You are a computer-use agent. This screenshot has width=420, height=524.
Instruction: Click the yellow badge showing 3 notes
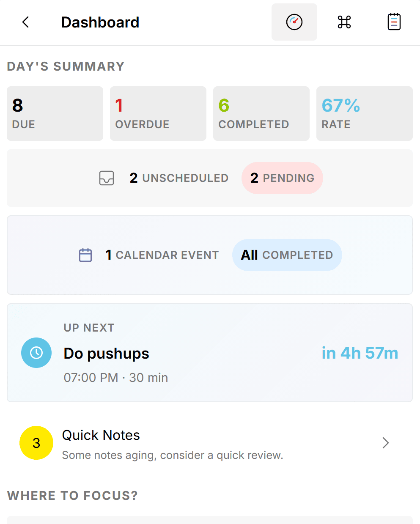pyautogui.click(x=36, y=443)
